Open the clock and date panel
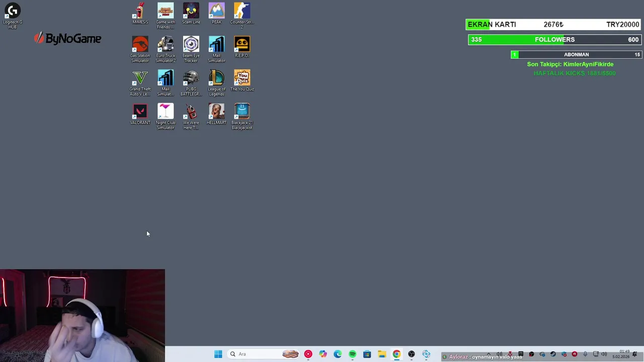The image size is (644, 362). coord(621,354)
